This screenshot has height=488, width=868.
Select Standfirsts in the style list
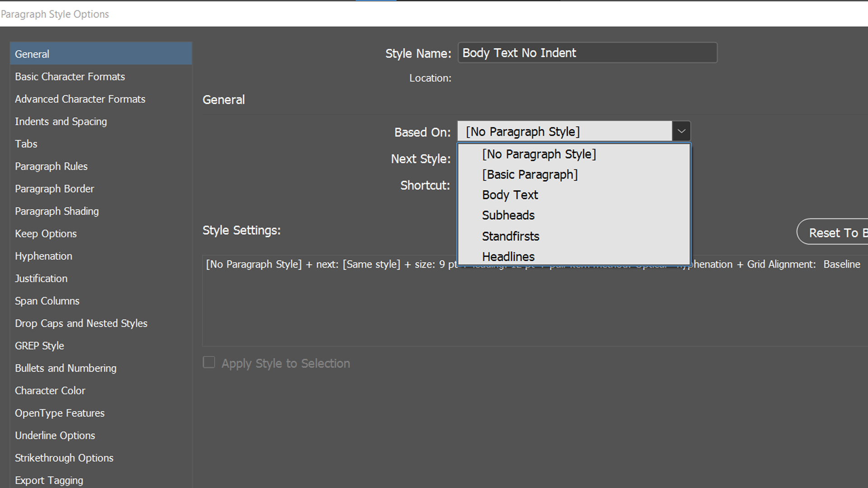[x=510, y=236]
